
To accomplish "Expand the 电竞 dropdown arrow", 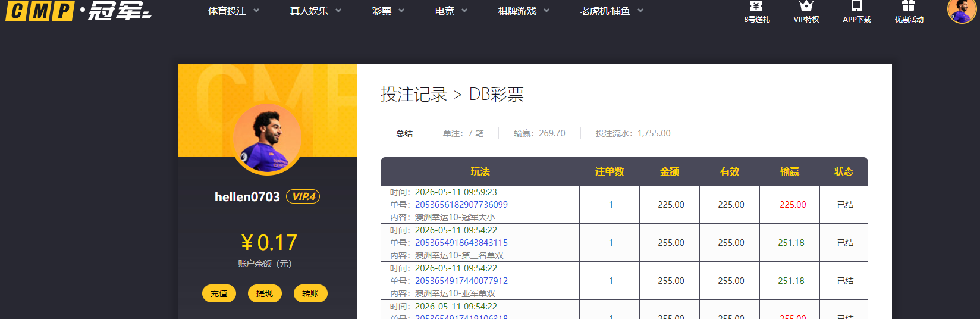I will point(464,11).
